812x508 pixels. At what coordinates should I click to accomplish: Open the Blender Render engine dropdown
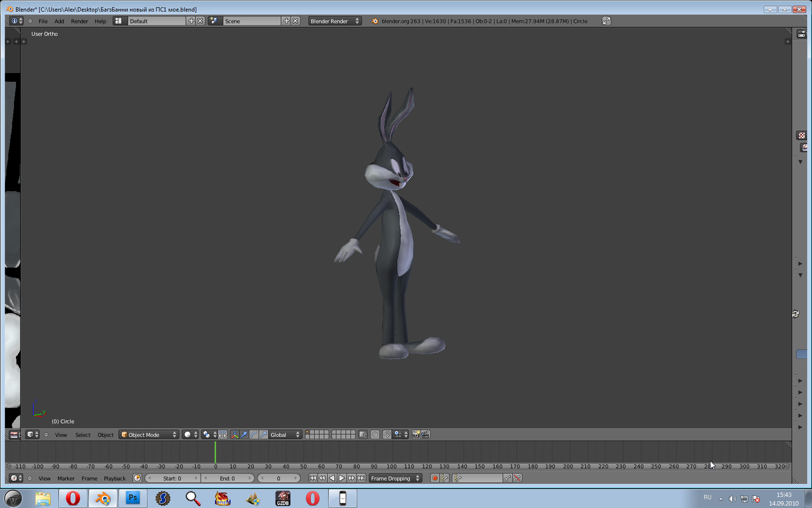(335, 21)
